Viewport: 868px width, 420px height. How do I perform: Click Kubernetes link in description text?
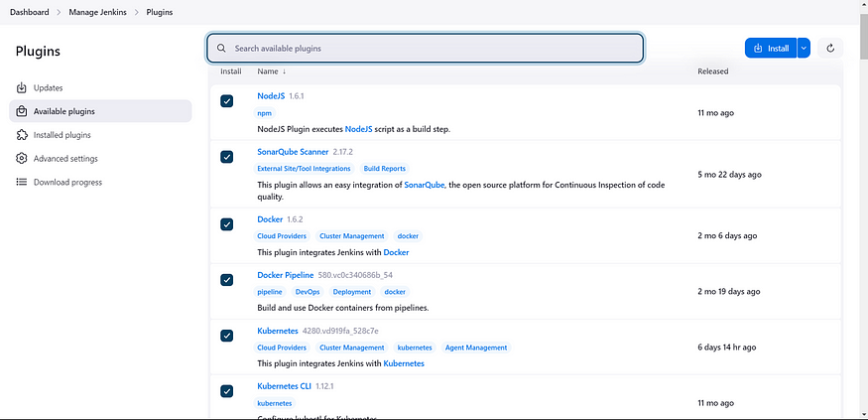404,364
